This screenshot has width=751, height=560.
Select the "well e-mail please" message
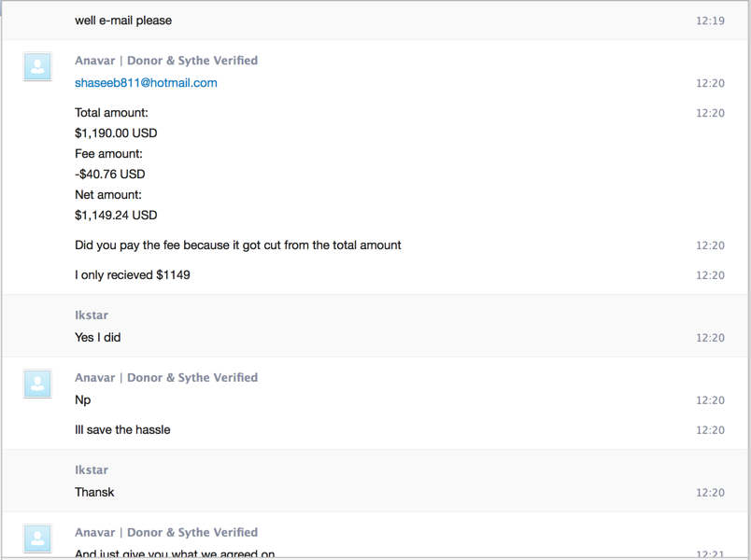point(123,21)
